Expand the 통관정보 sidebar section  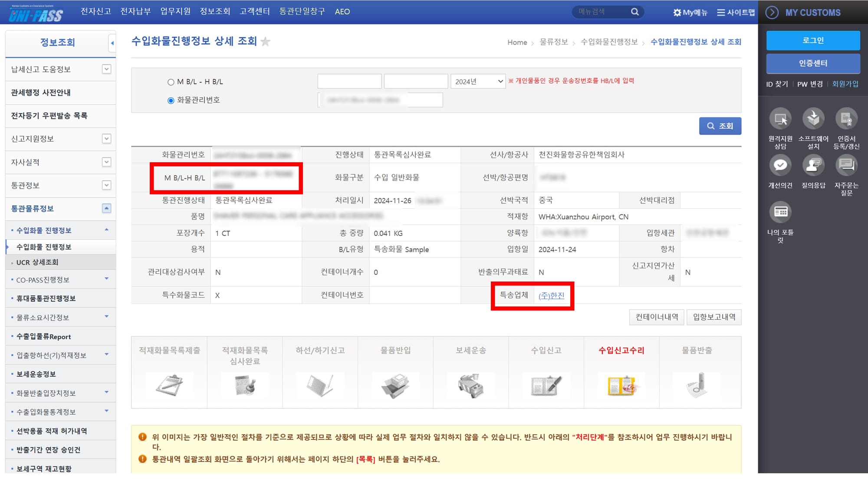[105, 185]
